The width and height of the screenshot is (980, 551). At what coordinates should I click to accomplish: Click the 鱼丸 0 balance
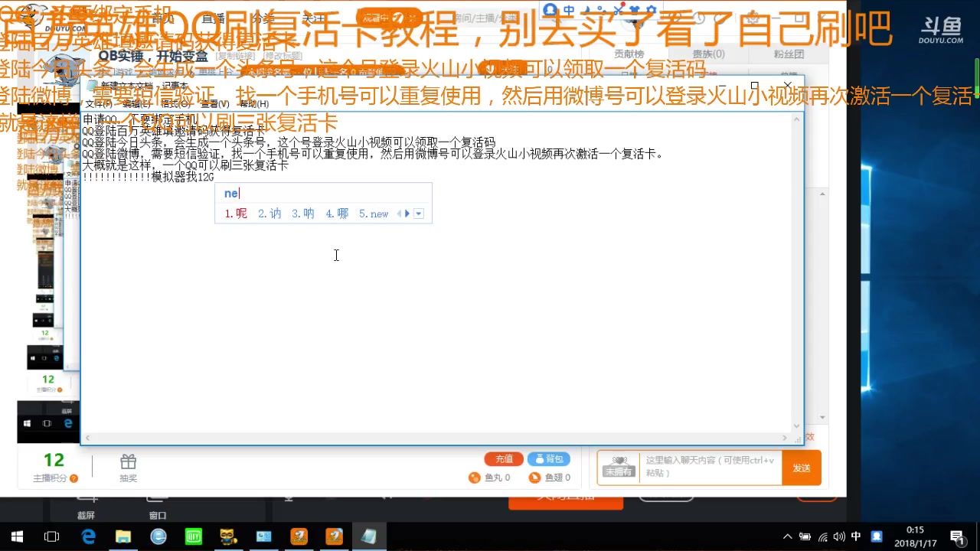pyautogui.click(x=490, y=478)
